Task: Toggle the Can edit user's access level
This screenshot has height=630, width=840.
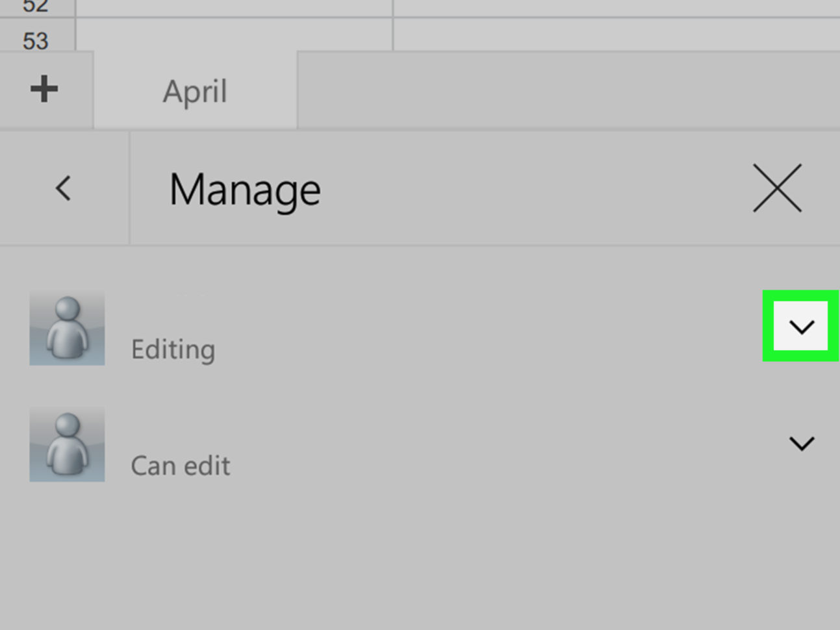Action: [x=801, y=444]
